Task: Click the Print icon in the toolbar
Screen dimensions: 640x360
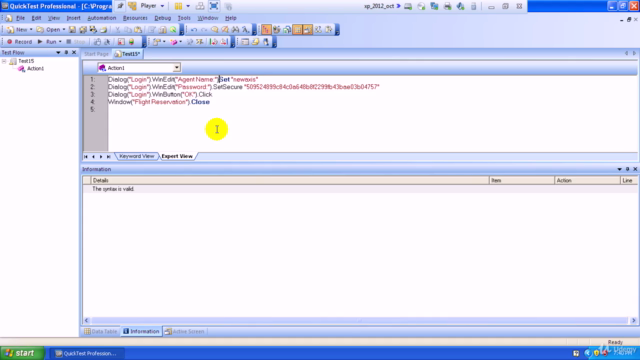Action: pos(104,29)
